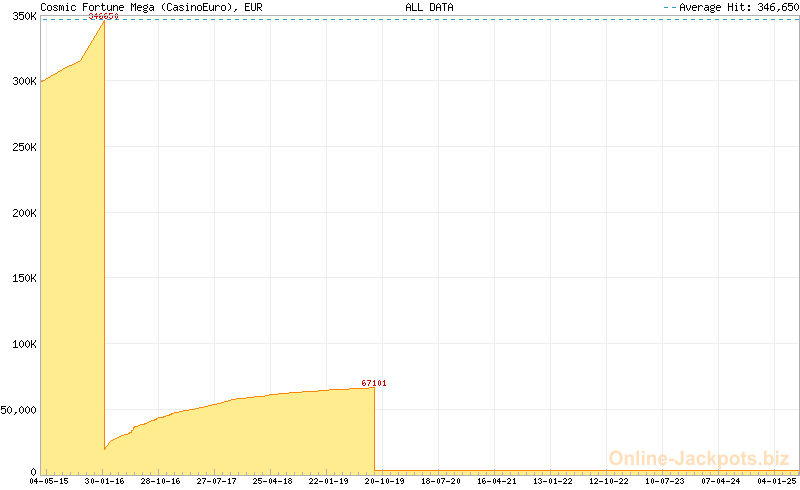
Task: Select the 10-07-23 date tick
Action: 664,481
